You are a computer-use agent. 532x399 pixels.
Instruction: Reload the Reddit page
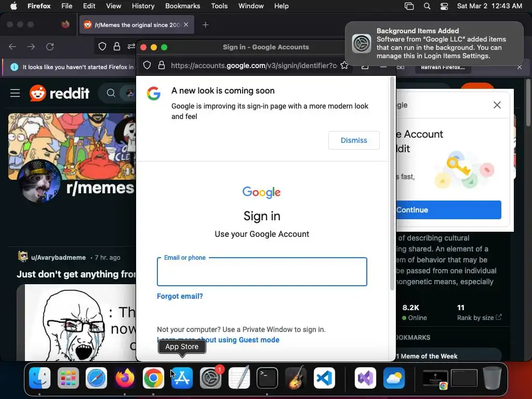pos(50,46)
